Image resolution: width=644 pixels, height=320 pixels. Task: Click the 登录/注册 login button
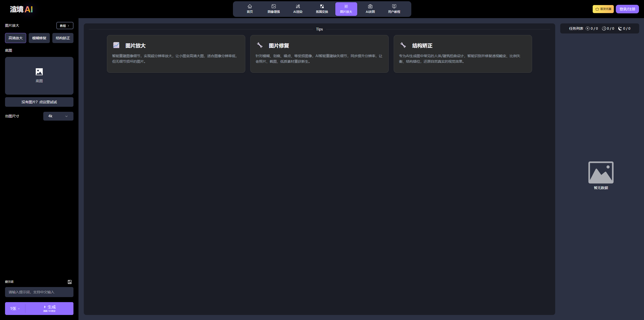[627, 9]
